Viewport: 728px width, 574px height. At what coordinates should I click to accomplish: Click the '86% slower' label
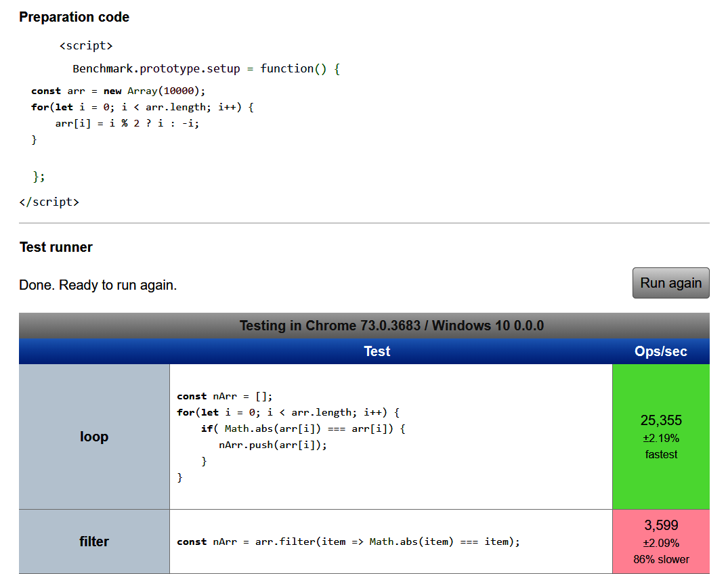tap(661, 559)
